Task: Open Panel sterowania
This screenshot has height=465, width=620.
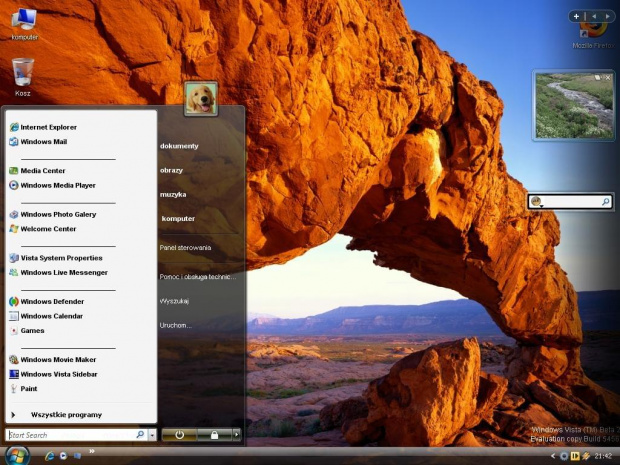Action: coord(185,248)
